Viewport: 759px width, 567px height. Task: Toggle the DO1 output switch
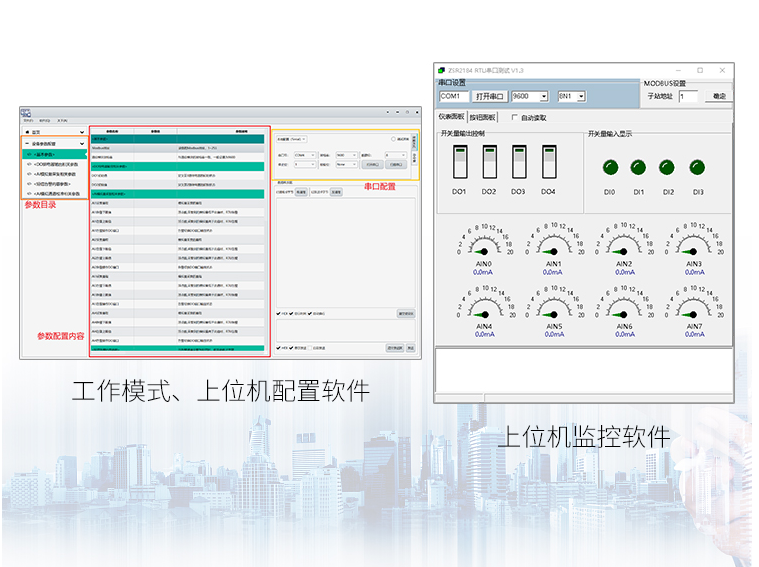click(x=460, y=162)
